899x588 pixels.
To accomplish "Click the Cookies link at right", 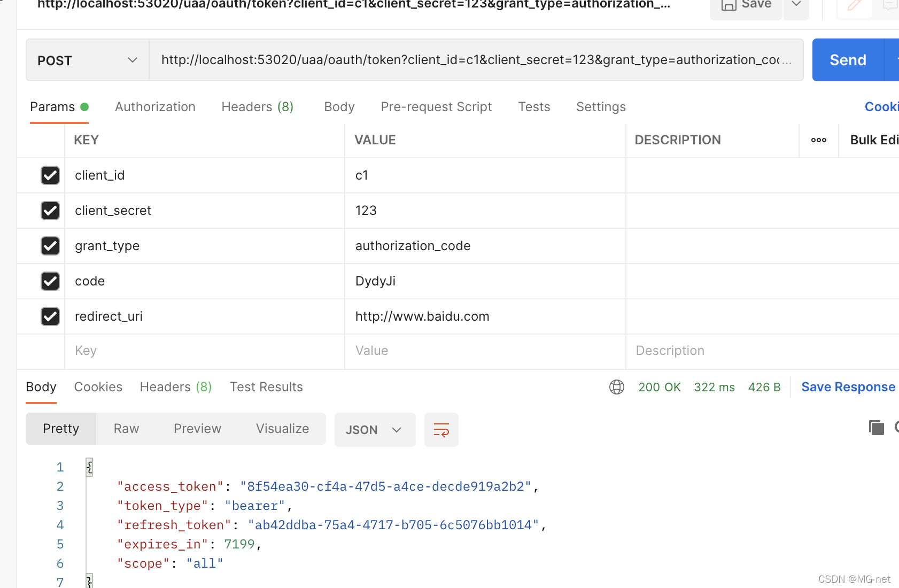I will pyautogui.click(x=881, y=107).
